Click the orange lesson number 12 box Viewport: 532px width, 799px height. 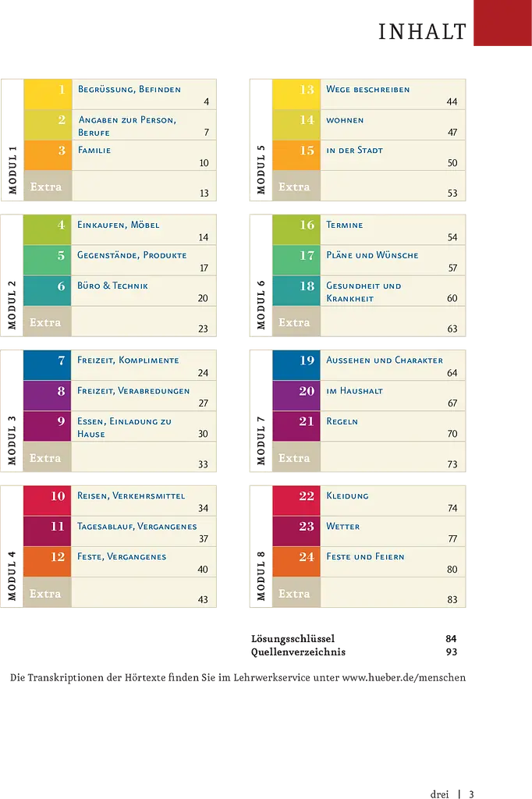point(48,562)
